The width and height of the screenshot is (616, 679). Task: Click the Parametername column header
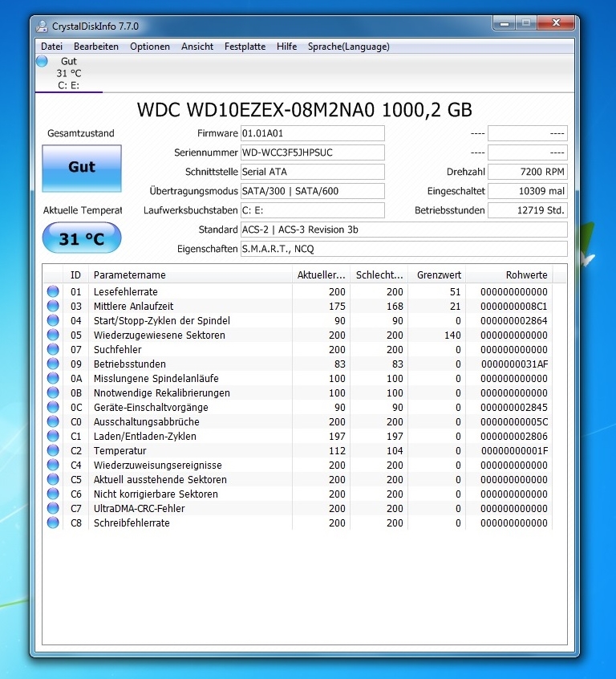point(190,275)
